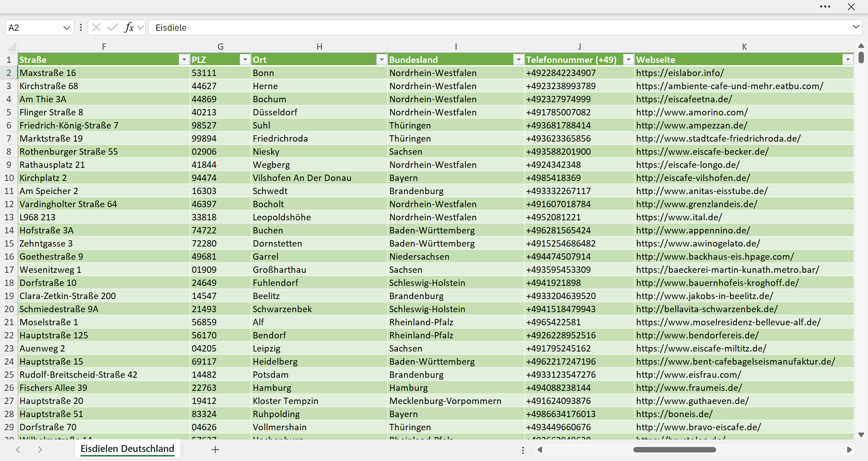868x461 pixels.
Task: Click the formula bar input showing Eisdiele
Action: pyautogui.click(x=500, y=28)
